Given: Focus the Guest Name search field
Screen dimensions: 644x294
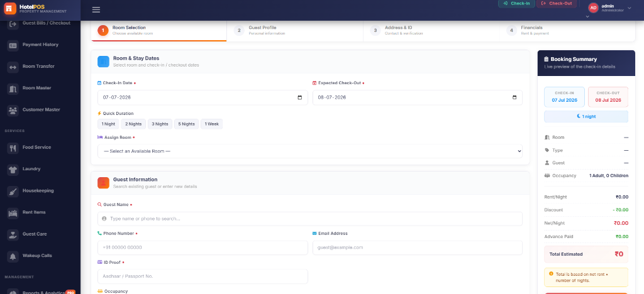Looking at the screenshot, I should tap(310, 219).
